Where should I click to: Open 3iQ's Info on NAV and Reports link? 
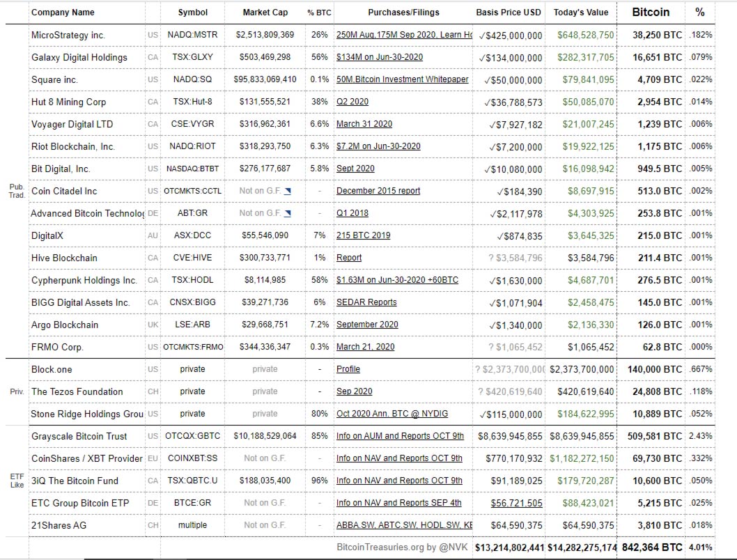click(400, 481)
